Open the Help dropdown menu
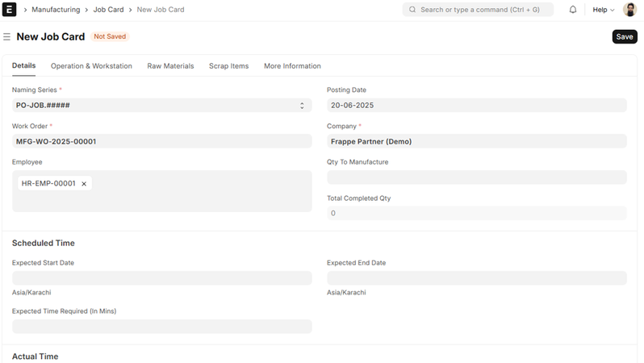Viewport: 644px width, 363px height. click(x=603, y=10)
